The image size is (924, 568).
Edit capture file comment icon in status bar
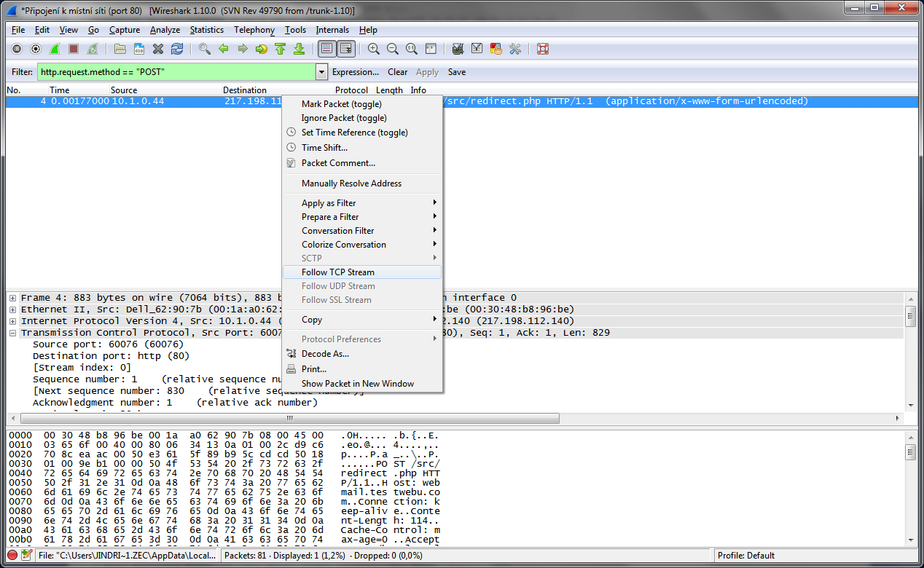pyautogui.click(x=27, y=556)
